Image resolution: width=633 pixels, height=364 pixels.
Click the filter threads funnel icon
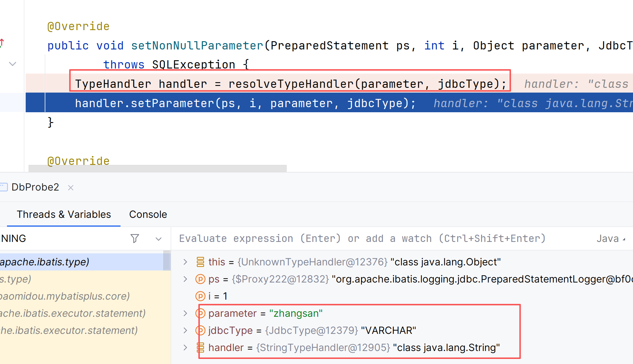(135, 238)
